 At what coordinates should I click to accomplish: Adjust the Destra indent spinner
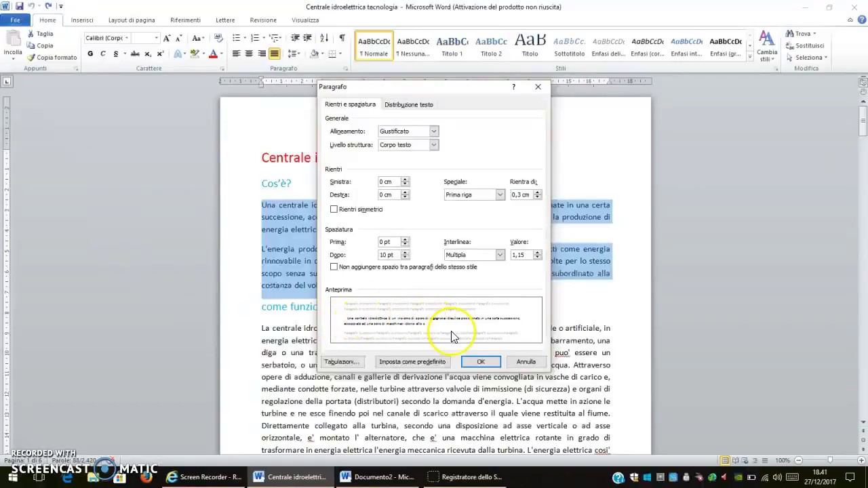click(x=405, y=195)
